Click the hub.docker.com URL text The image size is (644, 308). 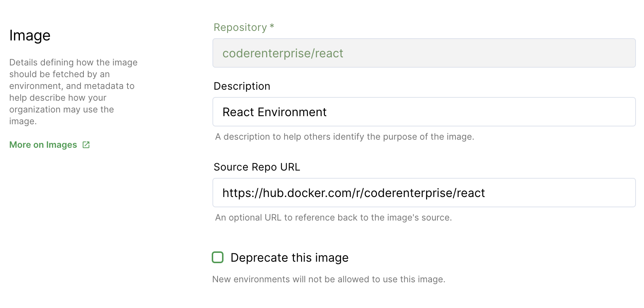pos(353,193)
